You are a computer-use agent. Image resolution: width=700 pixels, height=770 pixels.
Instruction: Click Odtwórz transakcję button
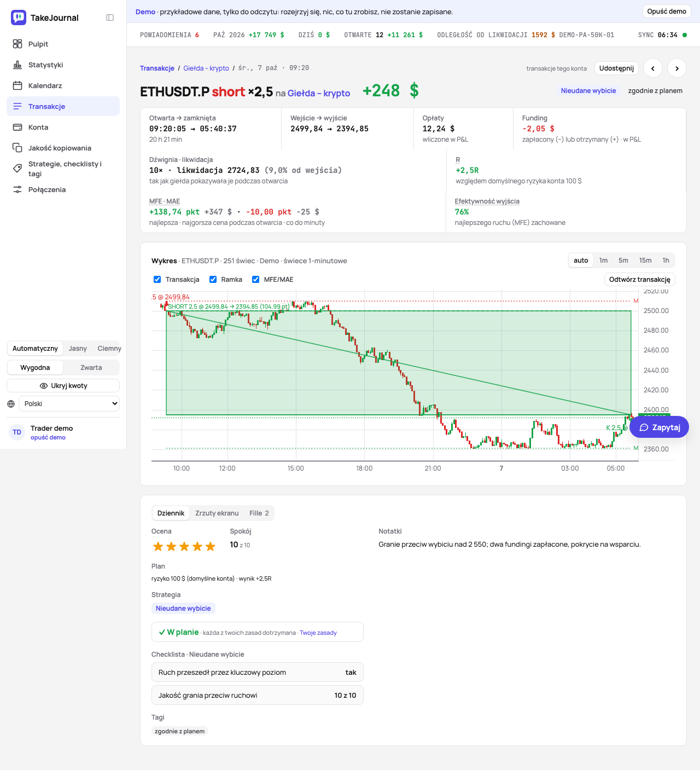640,280
